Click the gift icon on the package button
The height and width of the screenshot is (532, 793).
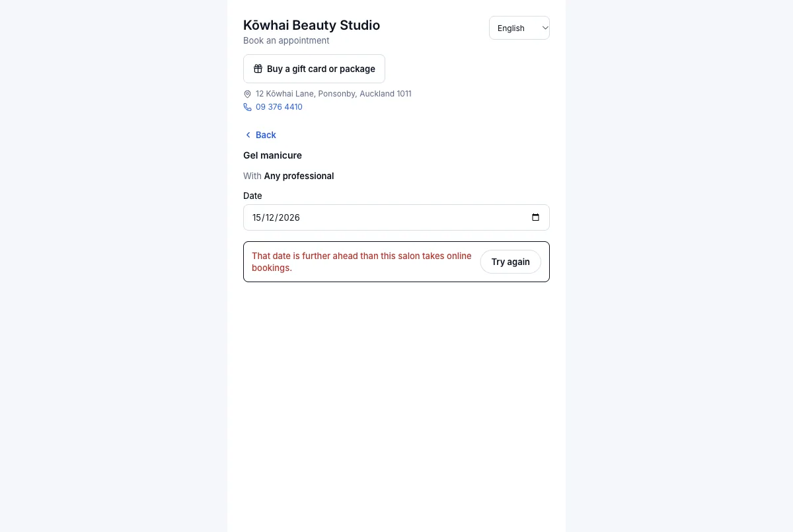click(258, 69)
